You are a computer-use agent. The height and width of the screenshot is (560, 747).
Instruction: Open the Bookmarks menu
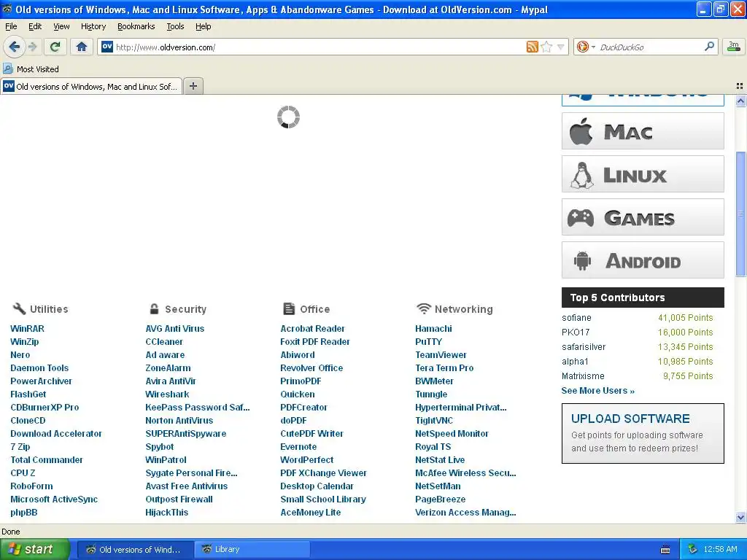pyautogui.click(x=136, y=26)
